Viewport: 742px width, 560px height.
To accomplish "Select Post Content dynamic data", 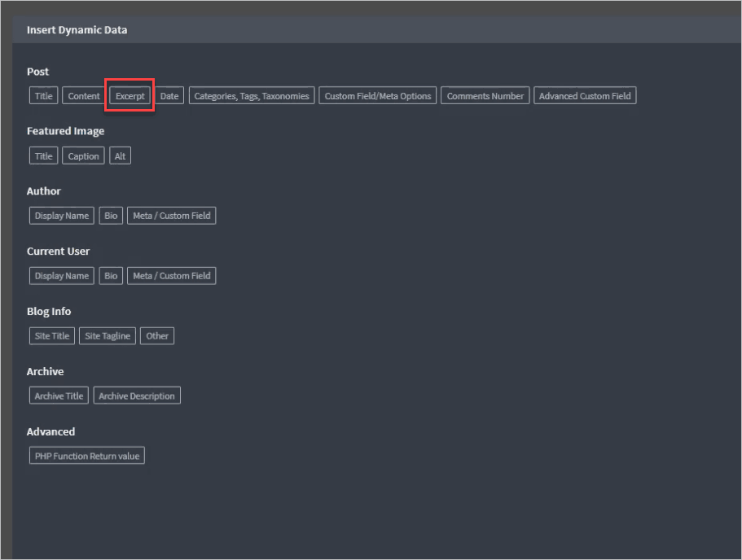I will click(x=84, y=96).
